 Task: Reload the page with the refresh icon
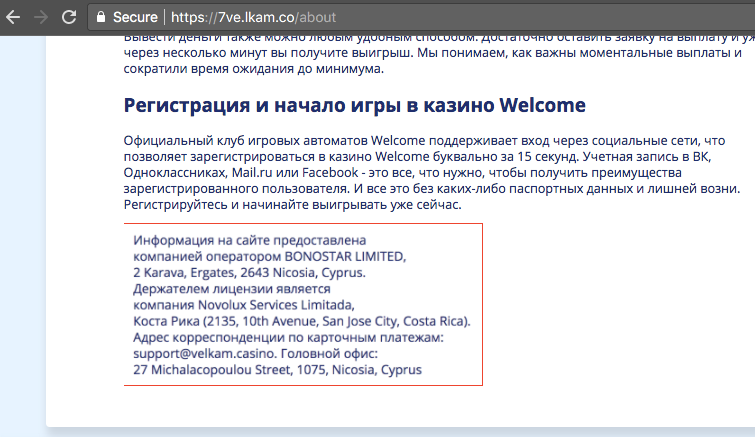[69, 17]
